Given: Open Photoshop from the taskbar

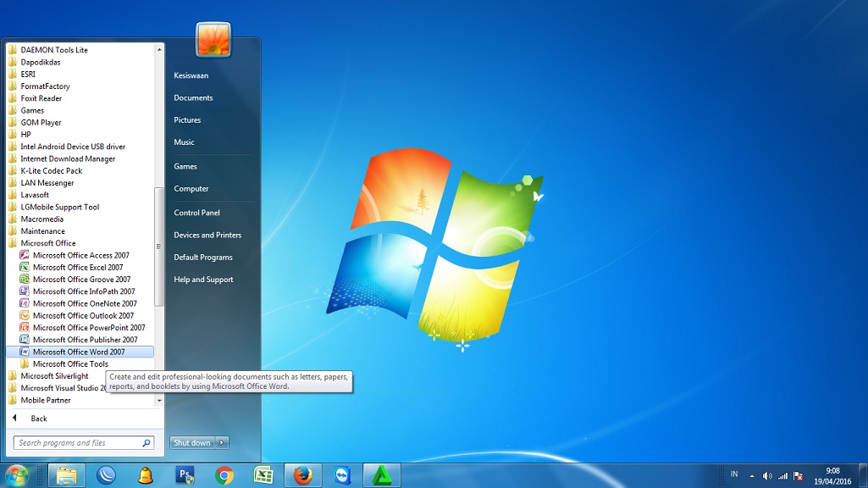Looking at the screenshot, I should [185, 476].
